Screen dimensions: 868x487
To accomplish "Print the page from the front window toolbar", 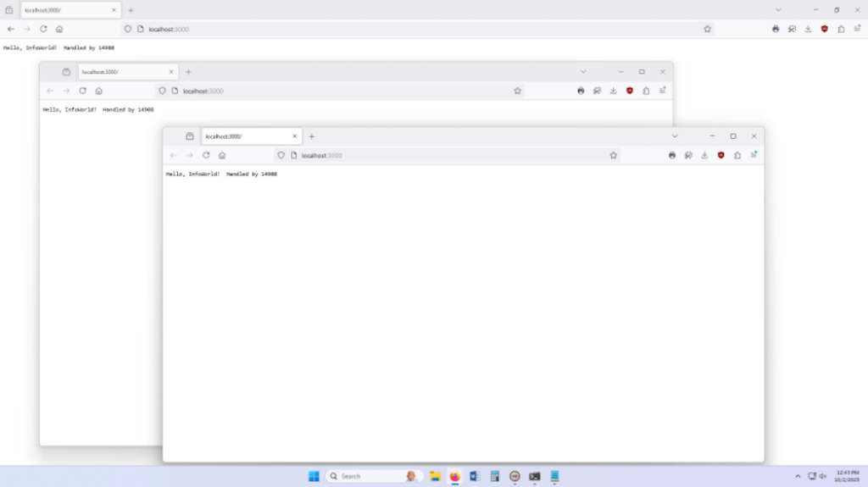I will (672, 156).
